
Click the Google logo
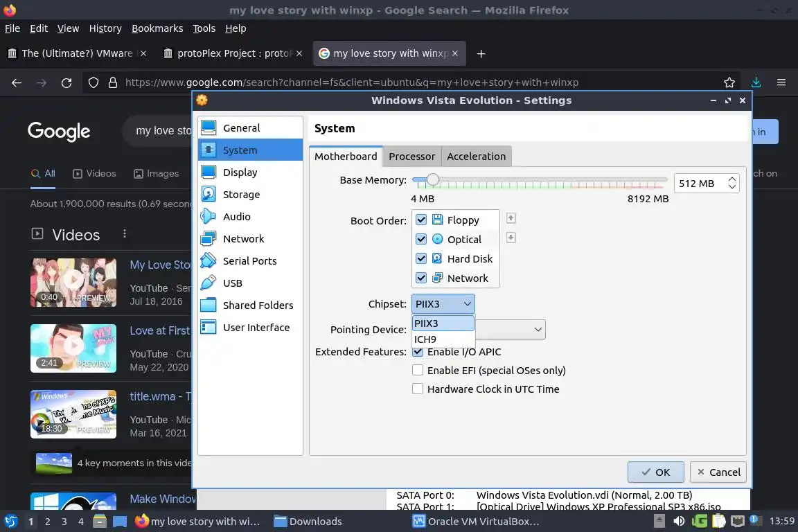tap(59, 132)
